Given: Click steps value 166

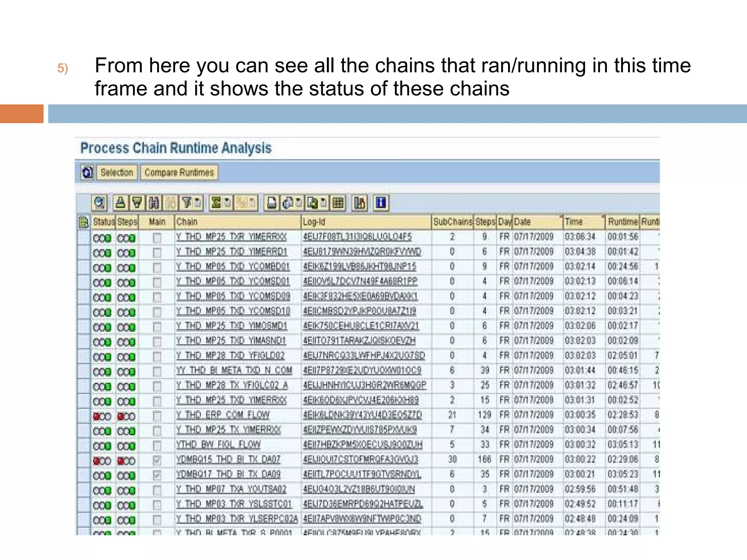Looking at the screenshot, I should pyautogui.click(x=484, y=459).
